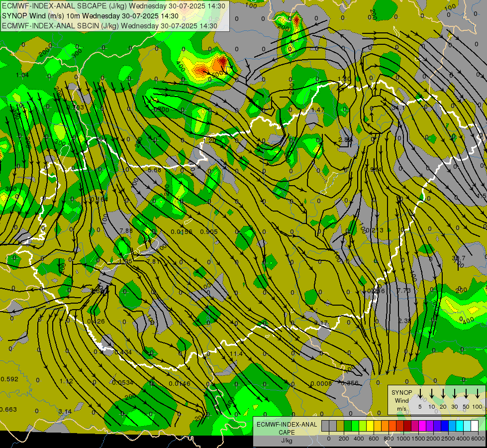Click the map value '11.4'
Image resolution: width=487 pixels, height=448 pixels.
point(236,354)
